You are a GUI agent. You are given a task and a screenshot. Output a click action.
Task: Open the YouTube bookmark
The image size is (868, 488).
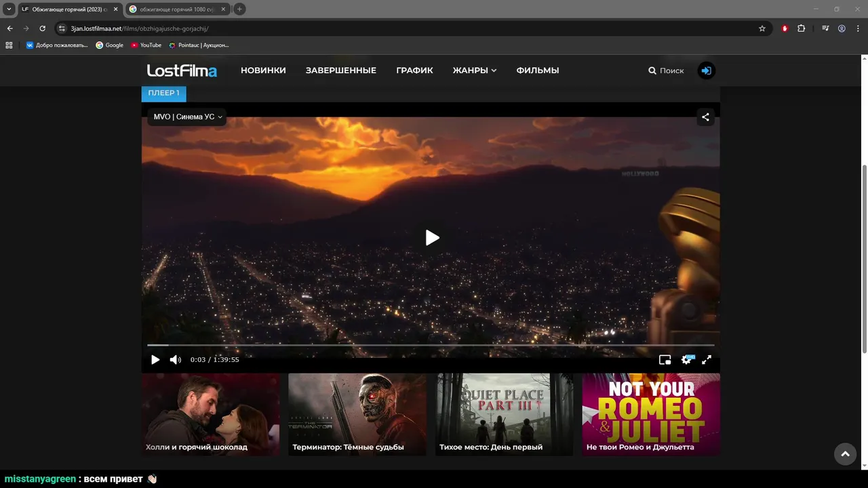pyautogui.click(x=146, y=45)
